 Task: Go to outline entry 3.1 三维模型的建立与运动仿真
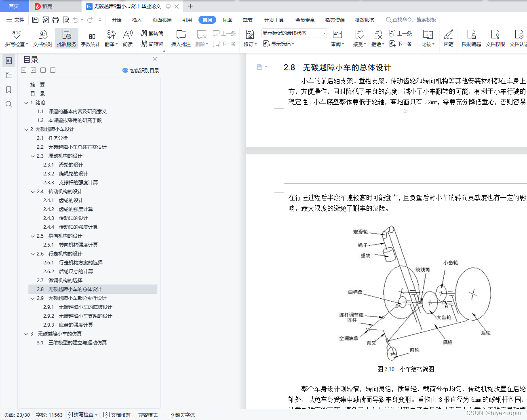(72, 343)
